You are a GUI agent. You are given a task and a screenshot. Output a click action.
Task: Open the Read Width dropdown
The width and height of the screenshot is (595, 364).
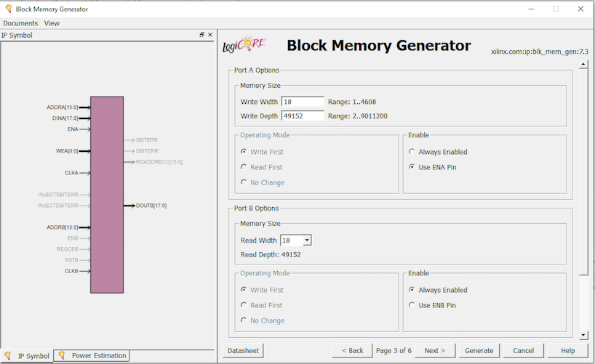click(307, 240)
